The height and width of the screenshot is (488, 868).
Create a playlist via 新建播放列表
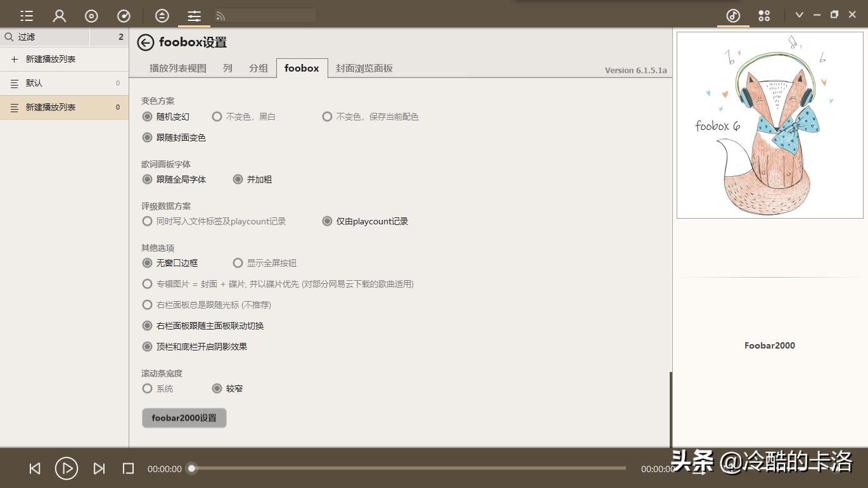pyautogui.click(x=49, y=59)
